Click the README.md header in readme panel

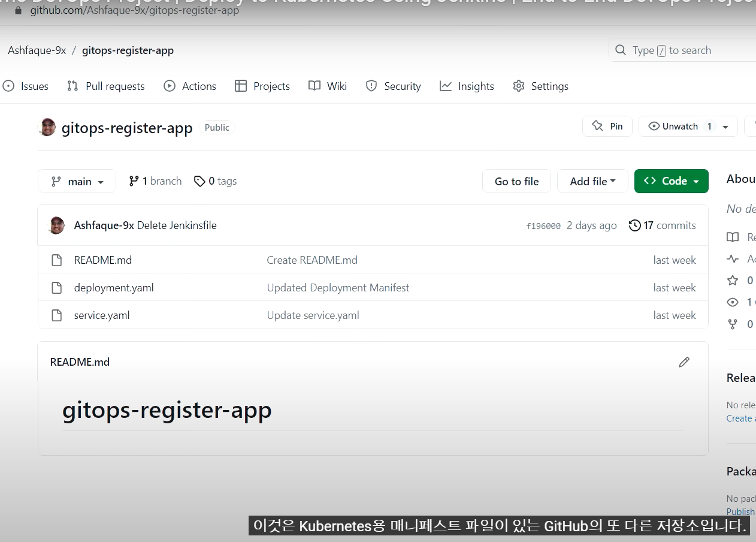tap(80, 362)
